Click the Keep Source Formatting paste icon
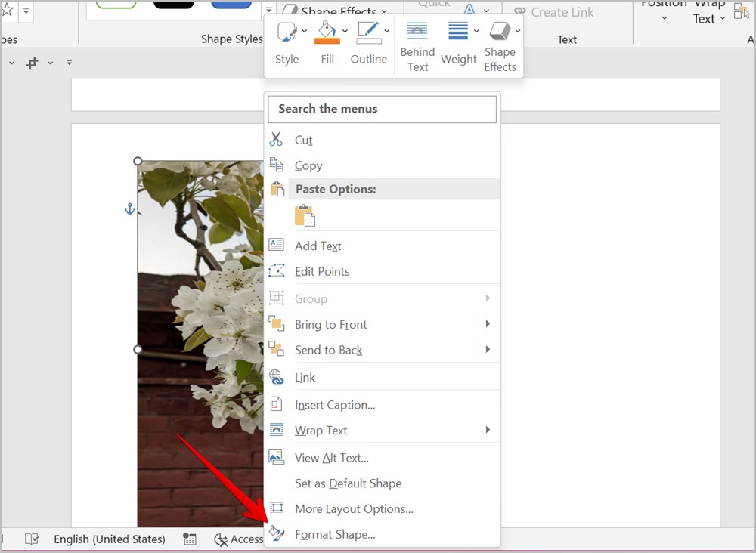Screen dimensions: 756x553 [305, 216]
